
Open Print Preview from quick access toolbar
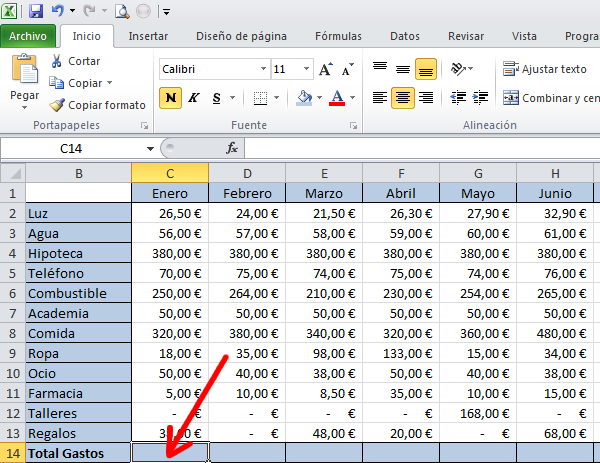pyautogui.click(x=122, y=11)
